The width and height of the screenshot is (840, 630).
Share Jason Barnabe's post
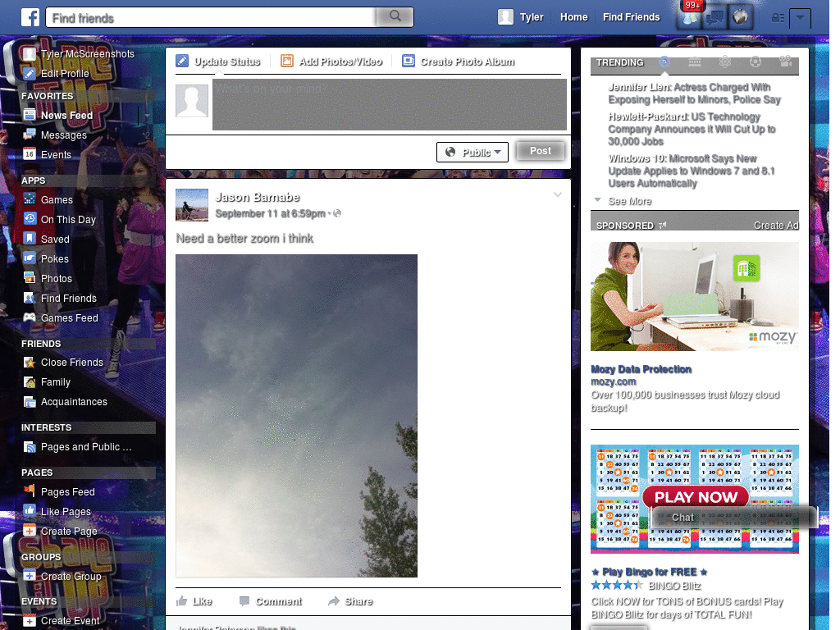(350, 601)
